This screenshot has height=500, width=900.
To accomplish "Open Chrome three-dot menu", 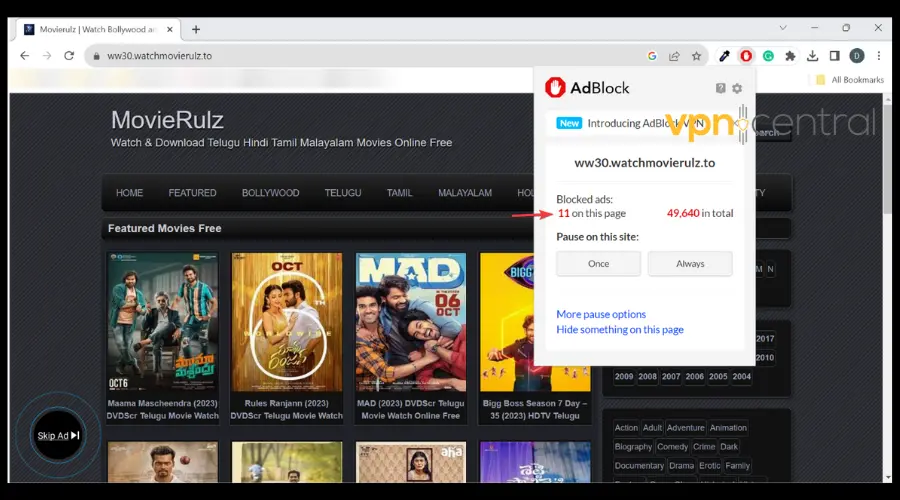I will (879, 56).
